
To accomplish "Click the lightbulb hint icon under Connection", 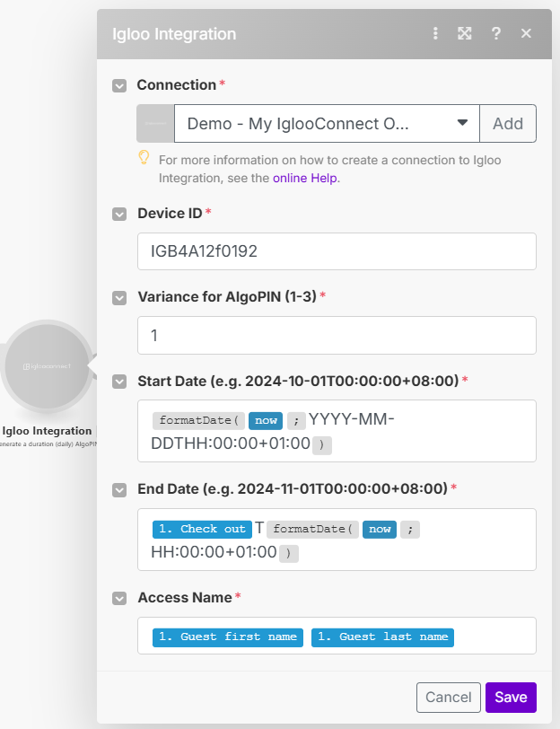I will click(x=144, y=158).
